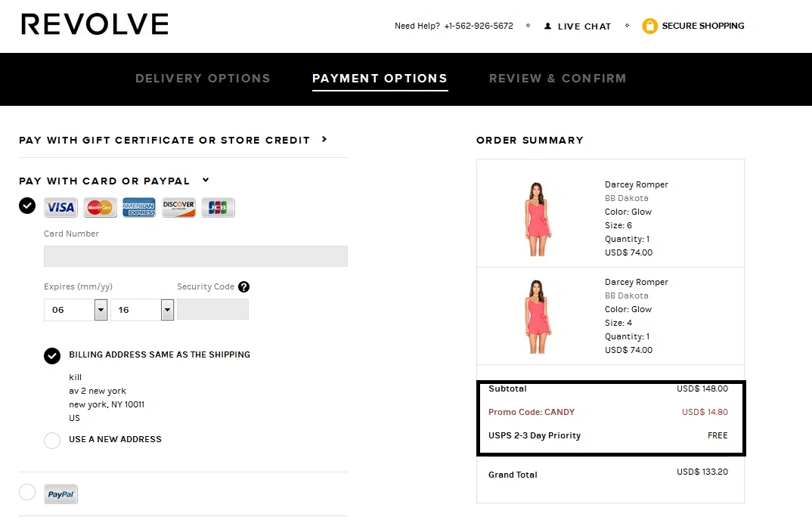Image resolution: width=812 pixels, height=520 pixels.
Task: Select the JCB card logo
Action: pyautogui.click(x=218, y=207)
